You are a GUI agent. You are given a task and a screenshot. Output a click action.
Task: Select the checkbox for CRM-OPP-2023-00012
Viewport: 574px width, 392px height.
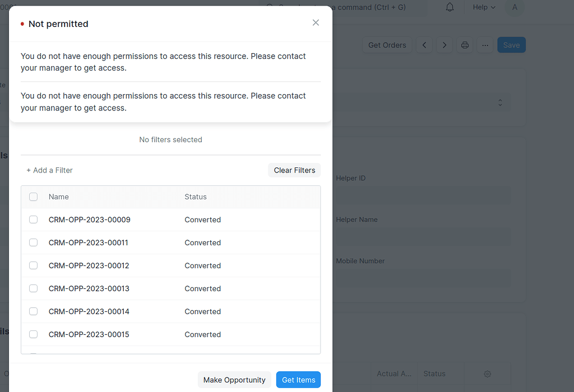point(33,265)
